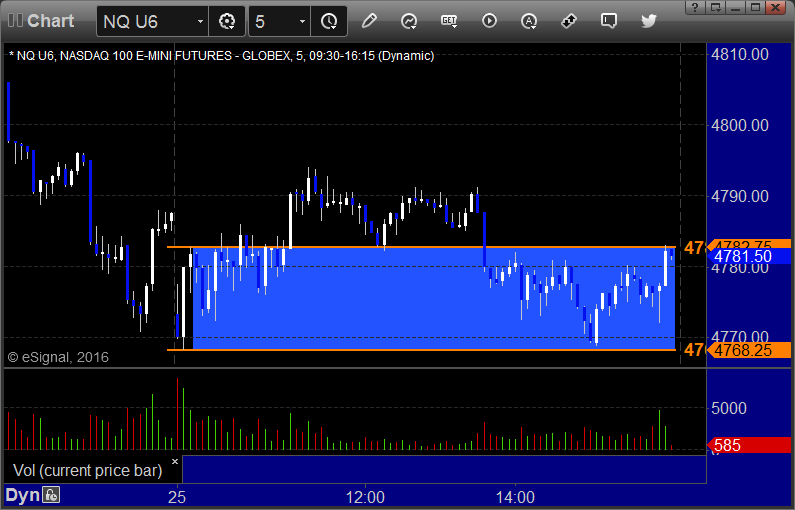Click the 25 date axis label
795x510 pixels.
pos(177,497)
